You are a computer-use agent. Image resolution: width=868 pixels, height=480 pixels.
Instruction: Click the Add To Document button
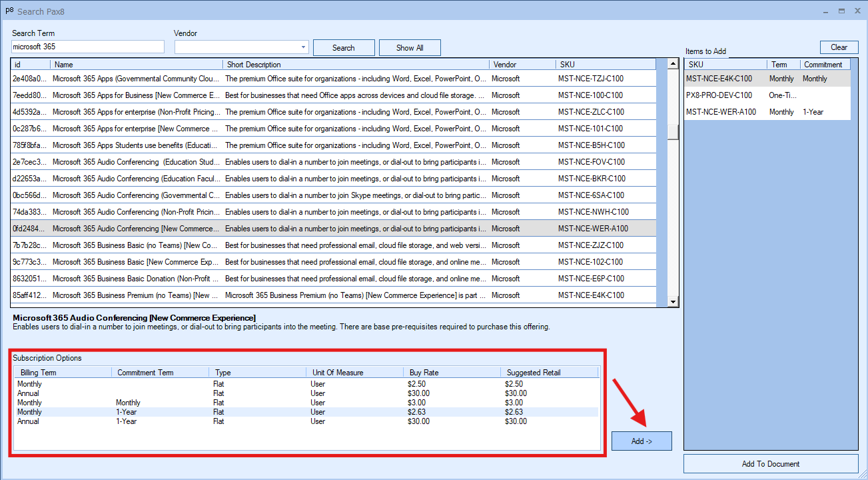pyautogui.click(x=770, y=464)
